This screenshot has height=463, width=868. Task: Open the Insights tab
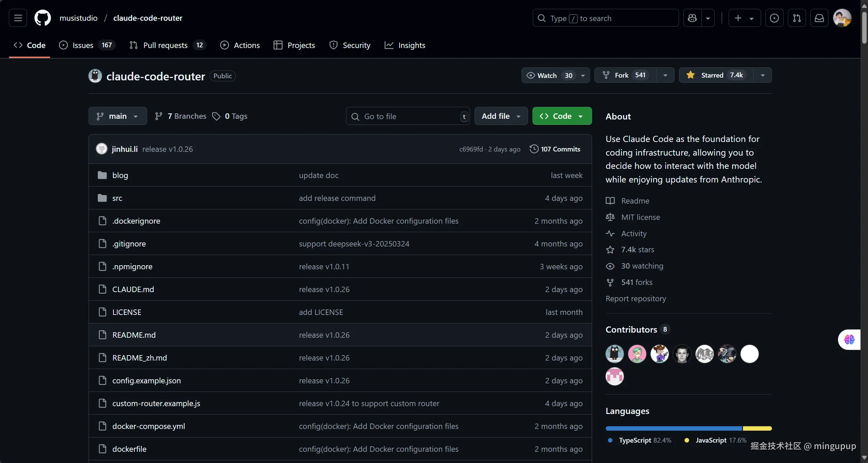[405, 45]
